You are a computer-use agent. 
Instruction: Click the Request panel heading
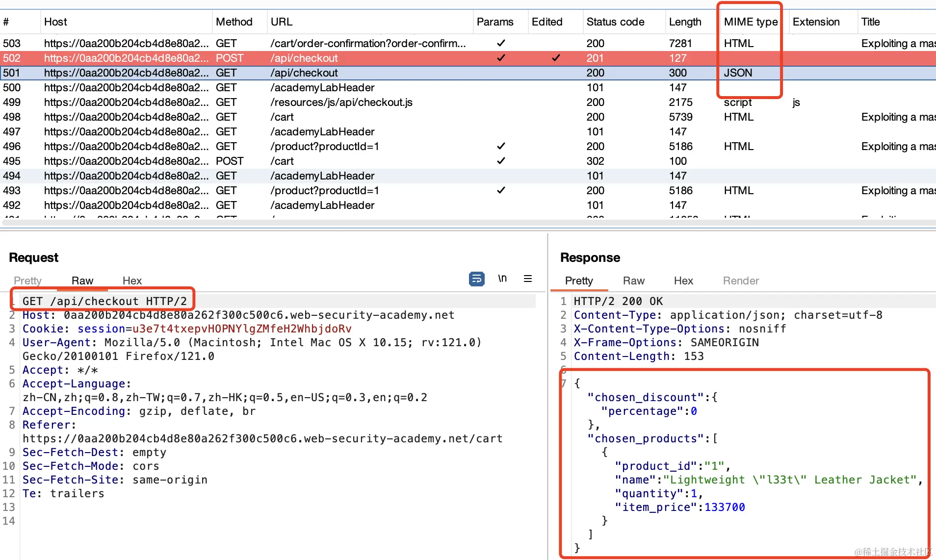point(33,257)
